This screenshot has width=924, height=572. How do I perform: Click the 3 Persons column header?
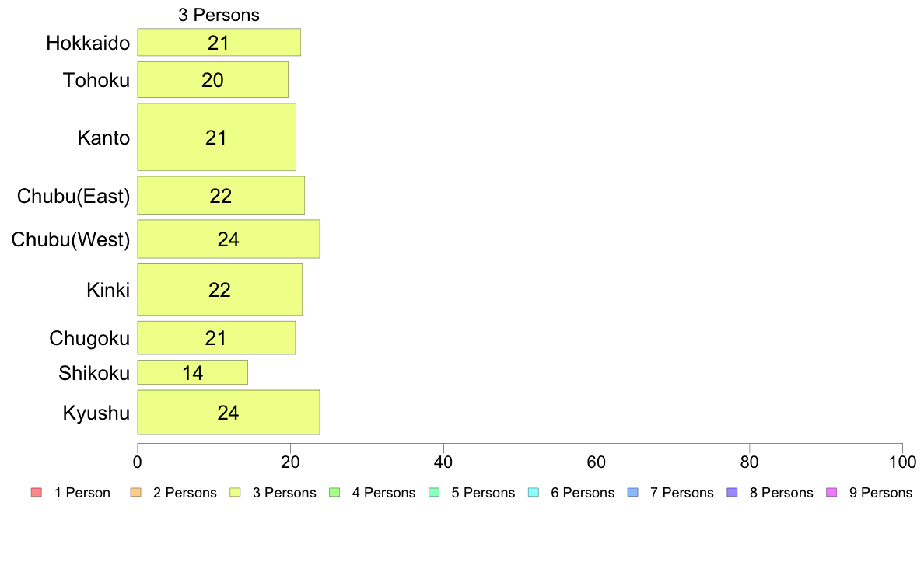click(219, 15)
